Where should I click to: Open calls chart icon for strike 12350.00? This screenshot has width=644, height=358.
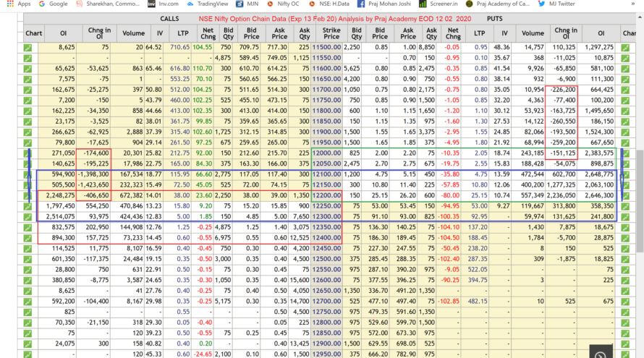click(x=27, y=227)
